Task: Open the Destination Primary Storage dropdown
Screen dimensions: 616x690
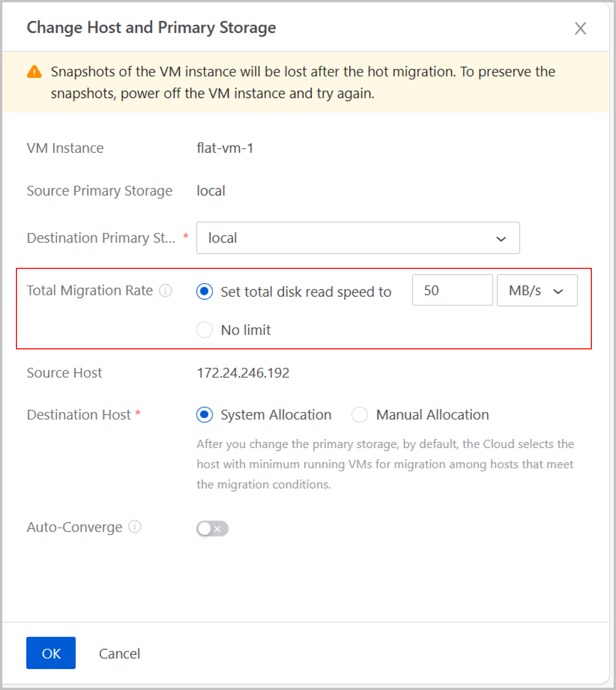Action: pos(358,238)
